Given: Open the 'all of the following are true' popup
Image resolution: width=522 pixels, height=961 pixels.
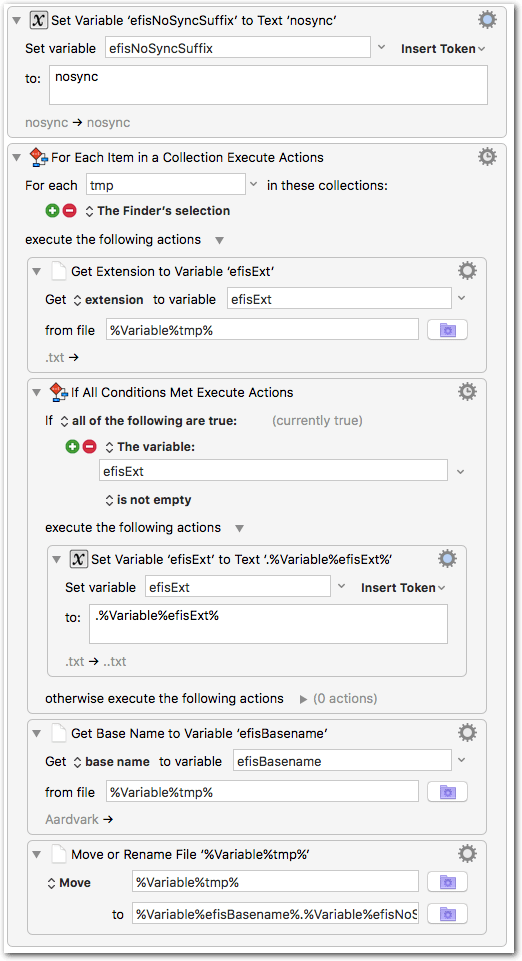Looking at the screenshot, I should pos(148,421).
